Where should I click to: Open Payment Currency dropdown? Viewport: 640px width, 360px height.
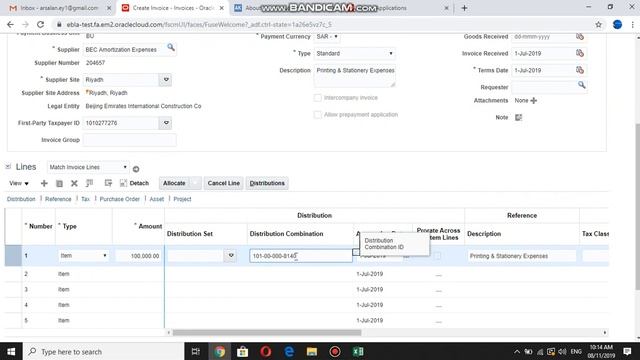[x=327, y=37]
